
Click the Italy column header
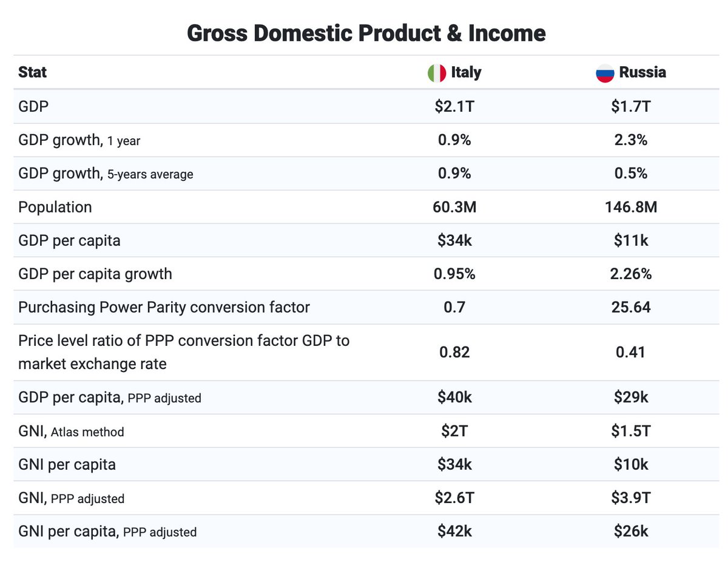466,72
